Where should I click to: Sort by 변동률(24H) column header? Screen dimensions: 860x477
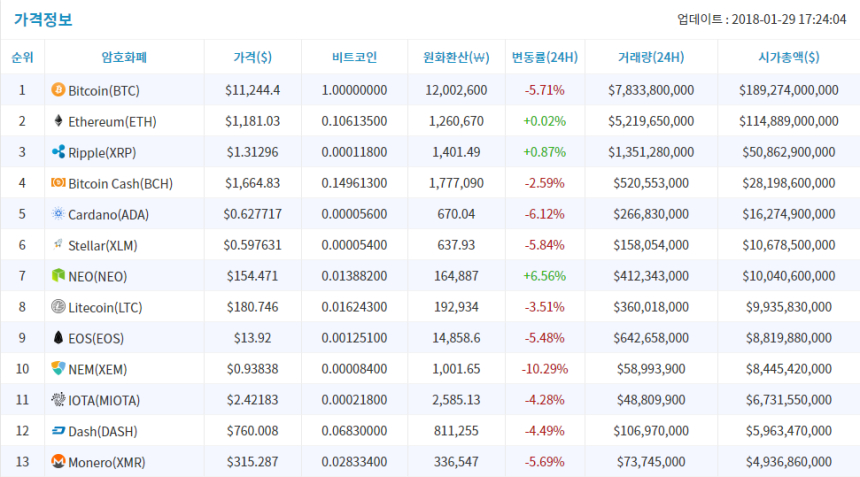(x=544, y=57)
